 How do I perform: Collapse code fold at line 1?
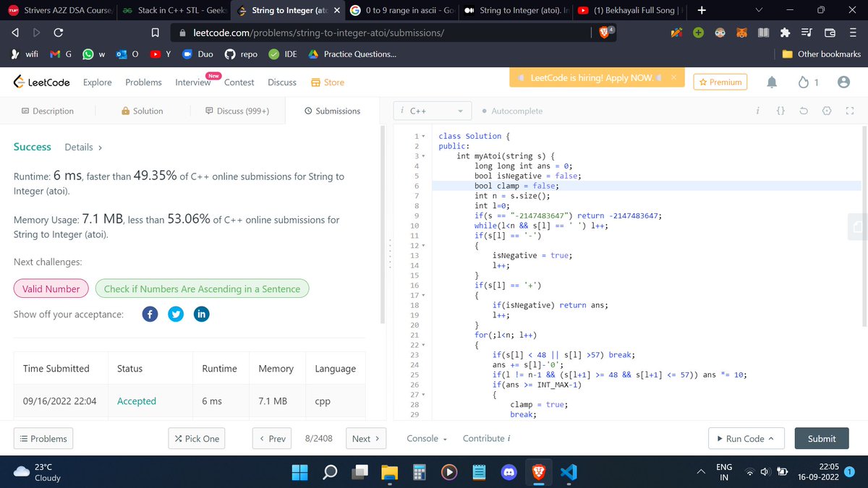422,136
